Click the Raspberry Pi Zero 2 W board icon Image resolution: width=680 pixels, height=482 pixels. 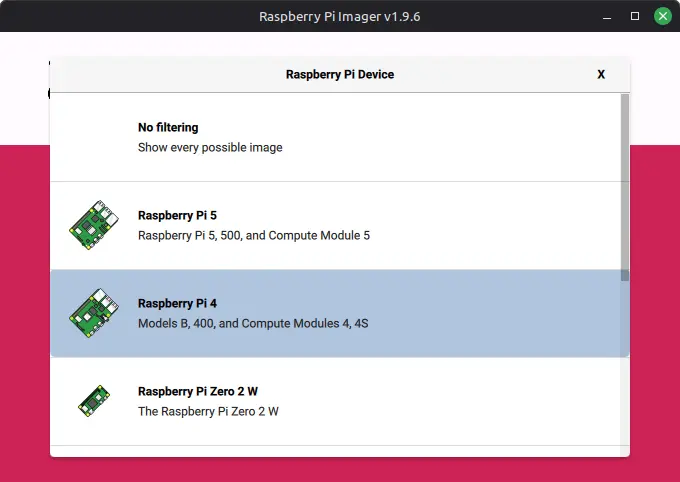[x=93, y=401]
